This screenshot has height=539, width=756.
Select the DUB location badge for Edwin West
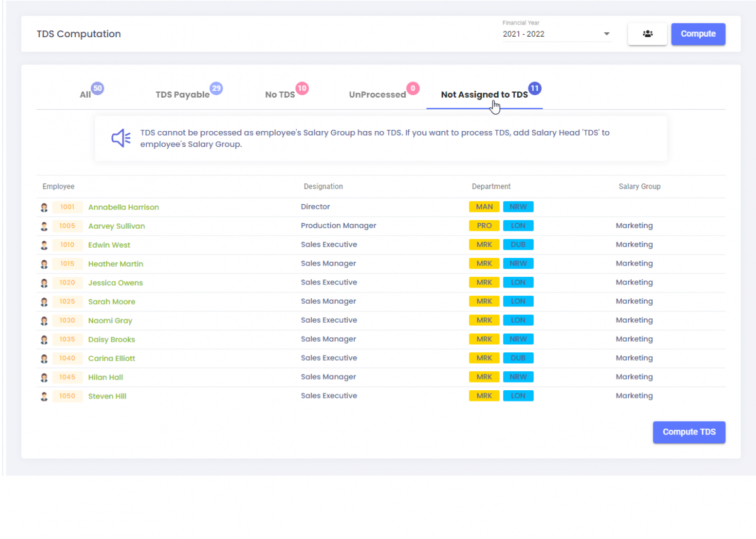click(518, 245)
